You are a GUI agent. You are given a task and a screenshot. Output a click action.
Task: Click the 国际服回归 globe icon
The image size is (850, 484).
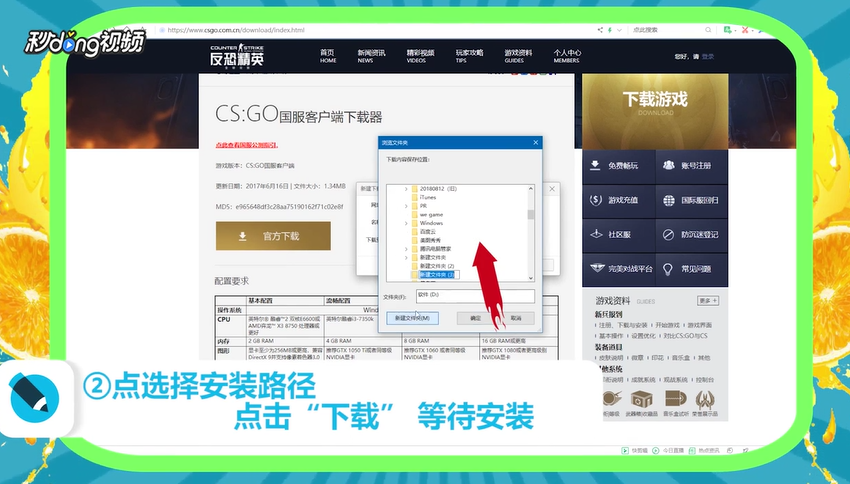tap(668, 200)
